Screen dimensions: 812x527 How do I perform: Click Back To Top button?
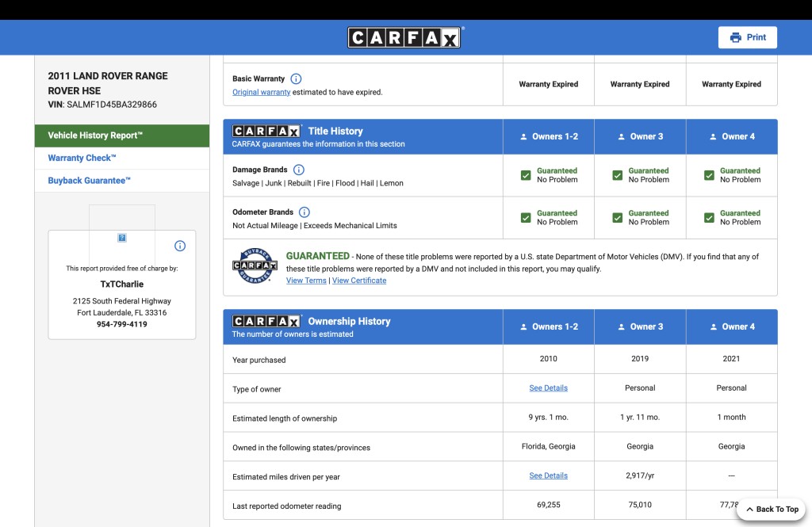click(x=771, y=510)
